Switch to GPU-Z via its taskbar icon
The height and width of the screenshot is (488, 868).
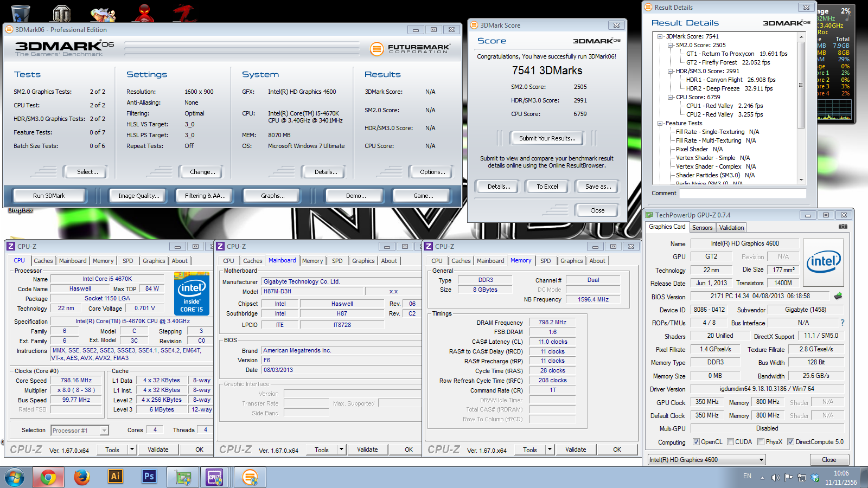pyautogui.click(x=183, y=477)
